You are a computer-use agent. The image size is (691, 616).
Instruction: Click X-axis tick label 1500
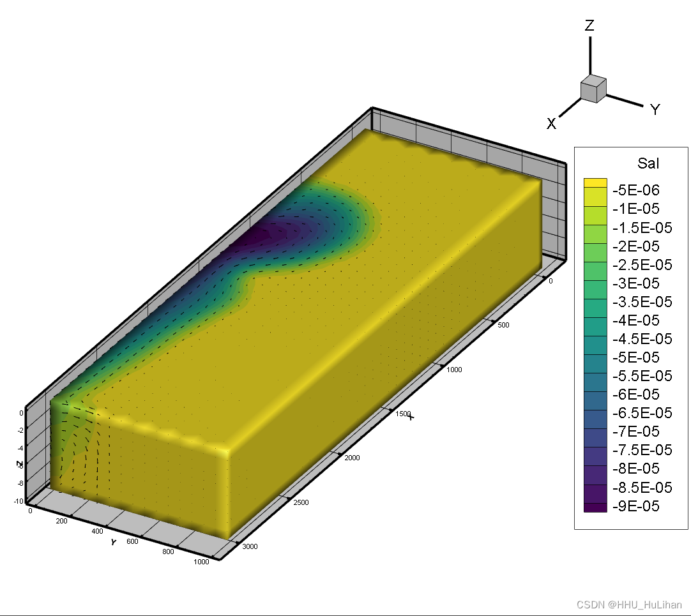403,414
